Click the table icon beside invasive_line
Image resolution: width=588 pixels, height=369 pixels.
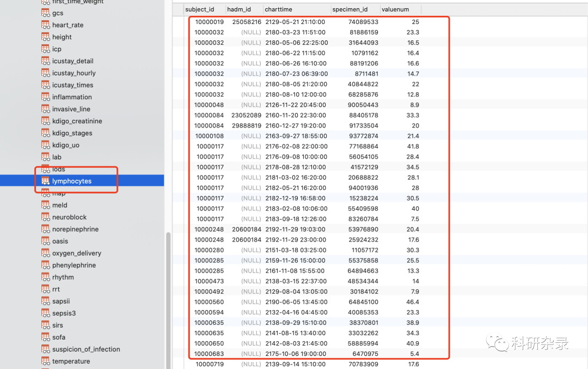45,109
